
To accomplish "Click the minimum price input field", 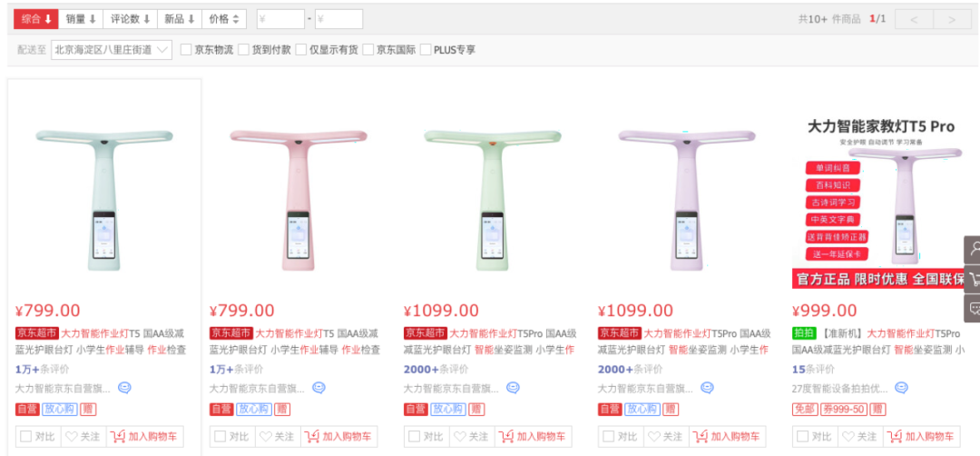I will [x=280, y=19].
